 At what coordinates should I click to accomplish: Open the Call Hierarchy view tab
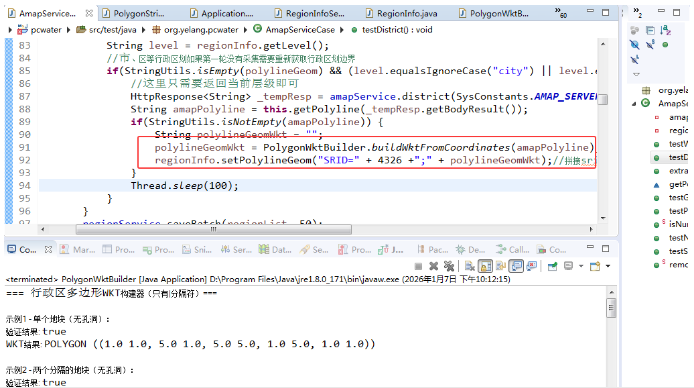(513, 250)
